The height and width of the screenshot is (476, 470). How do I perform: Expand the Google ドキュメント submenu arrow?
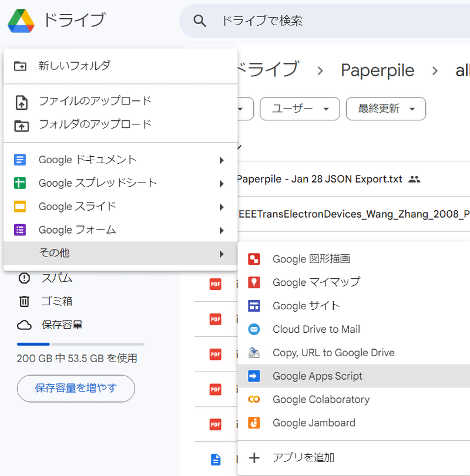click(x=222, y=160)
